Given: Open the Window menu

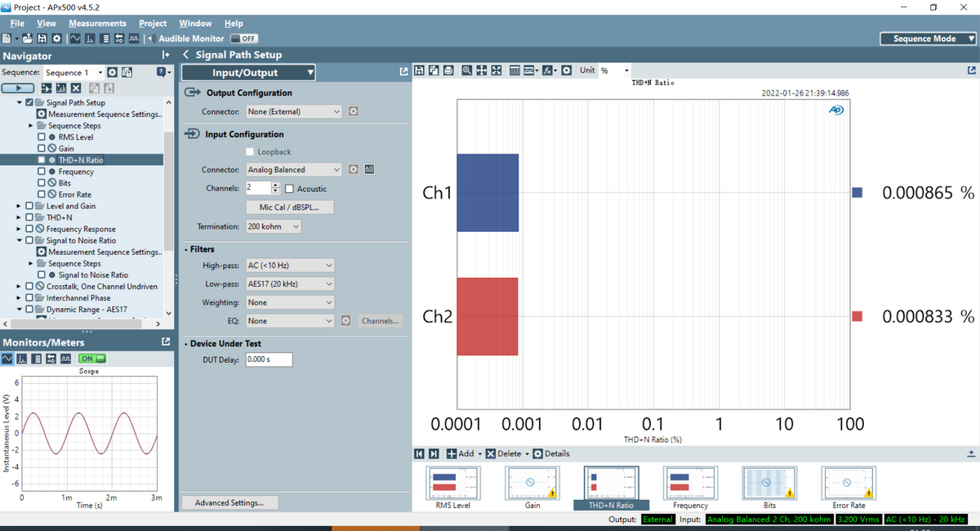Looking at the screenshot, I should (x=195, y=23).
